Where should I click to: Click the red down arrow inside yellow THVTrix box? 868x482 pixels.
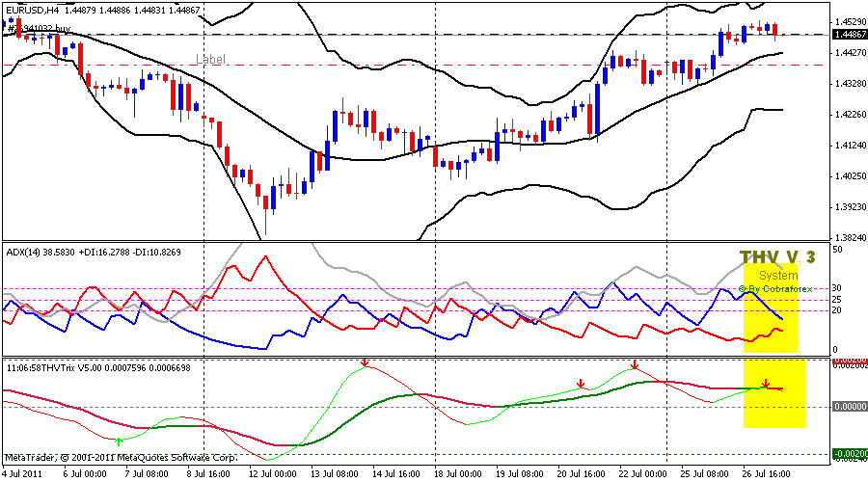click(x=765, y=383)
